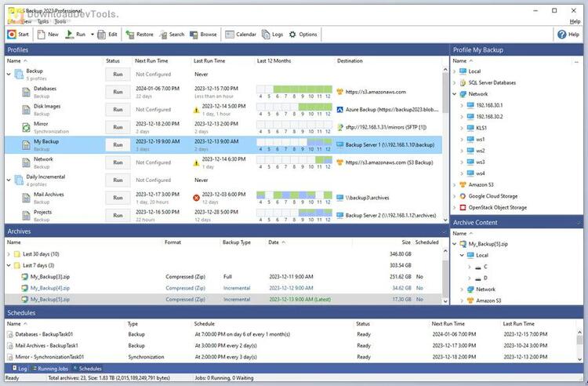
Task: Expand SQL Server Databases node
Action: (x=455, y=82)
